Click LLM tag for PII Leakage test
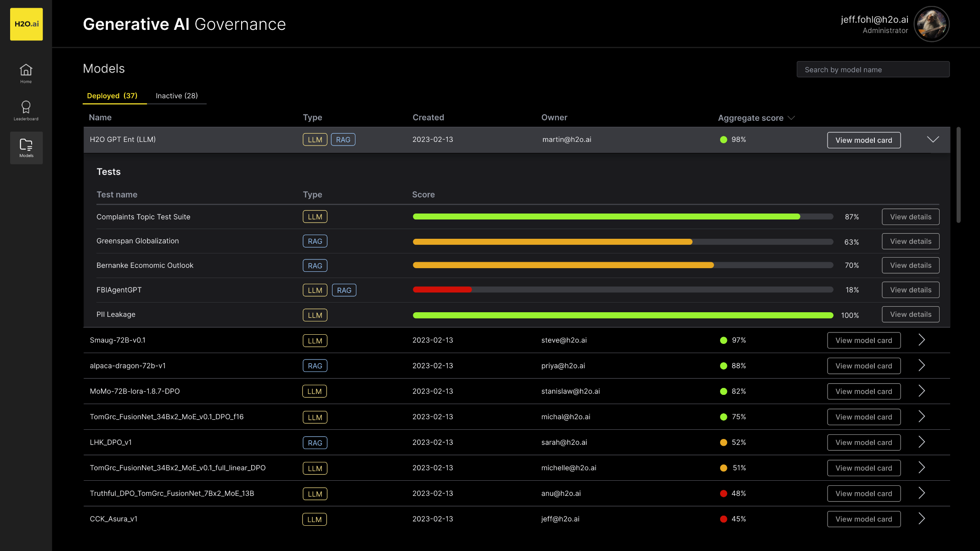The image size is (980, 551). coord(315,315)
